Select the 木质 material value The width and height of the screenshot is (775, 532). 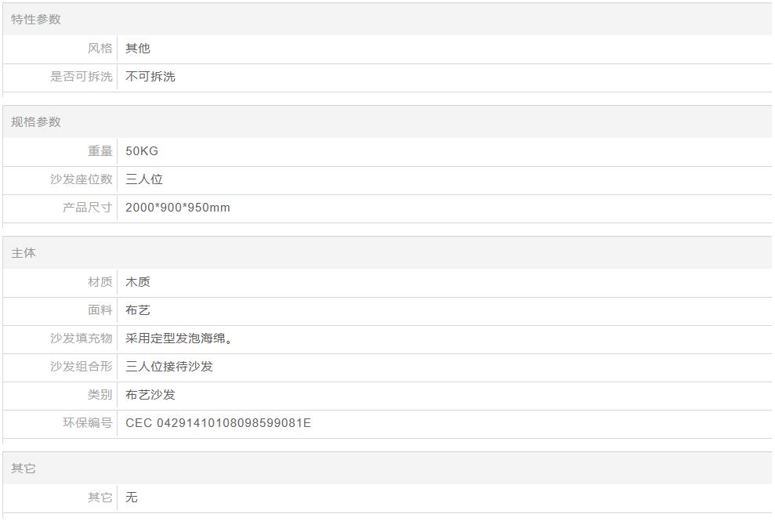pyautogui.click(x=138, y=282)
